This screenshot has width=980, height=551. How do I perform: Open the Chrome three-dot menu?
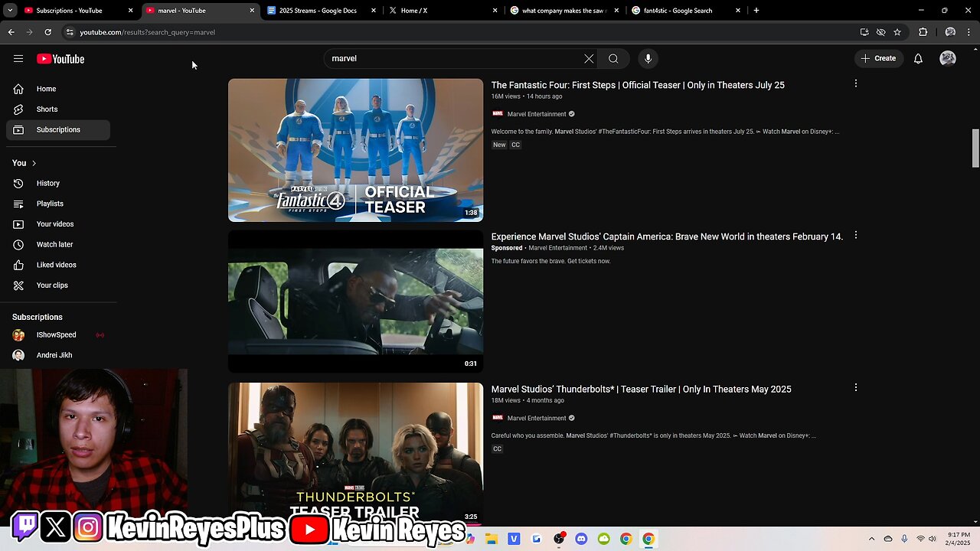[969, 32]
